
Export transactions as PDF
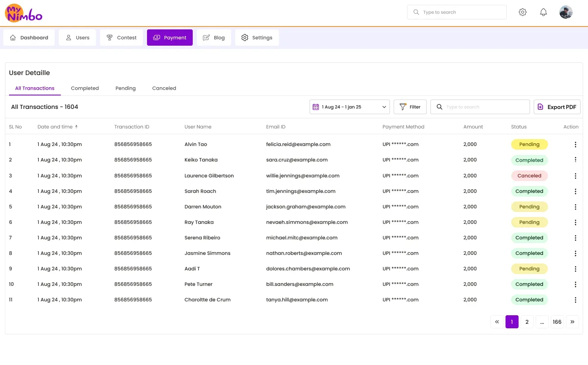click(557, 107)
